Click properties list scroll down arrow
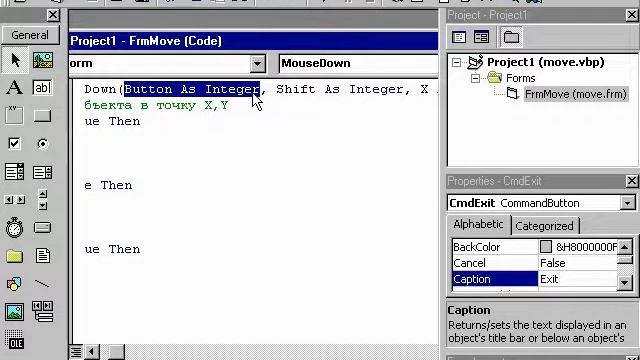 [624, 282]
